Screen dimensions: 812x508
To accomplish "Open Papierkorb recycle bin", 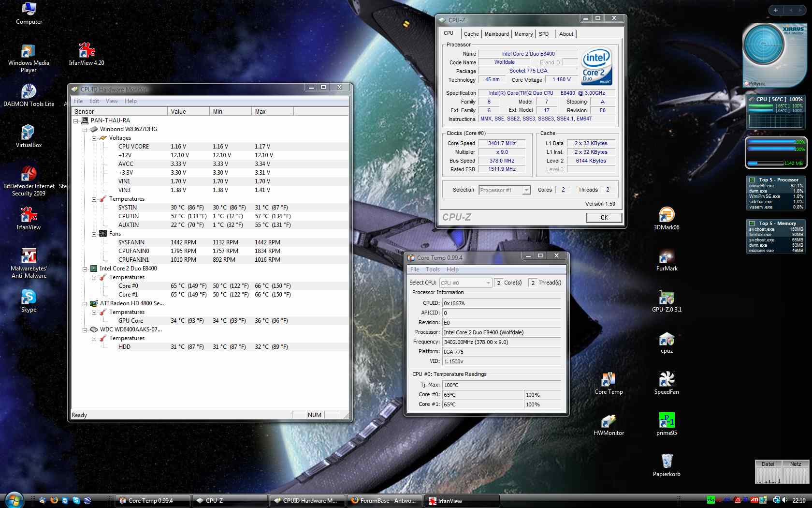I will 667,465.
